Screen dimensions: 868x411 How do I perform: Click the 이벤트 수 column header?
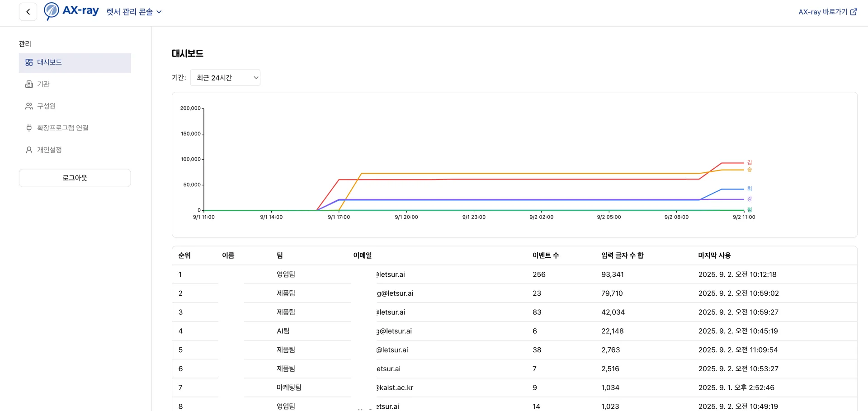point(545,255)
